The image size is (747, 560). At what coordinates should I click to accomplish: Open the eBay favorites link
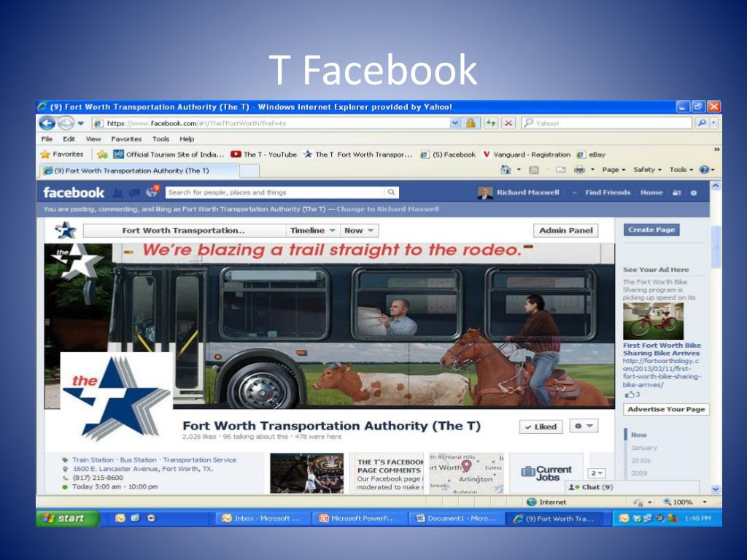591,155
